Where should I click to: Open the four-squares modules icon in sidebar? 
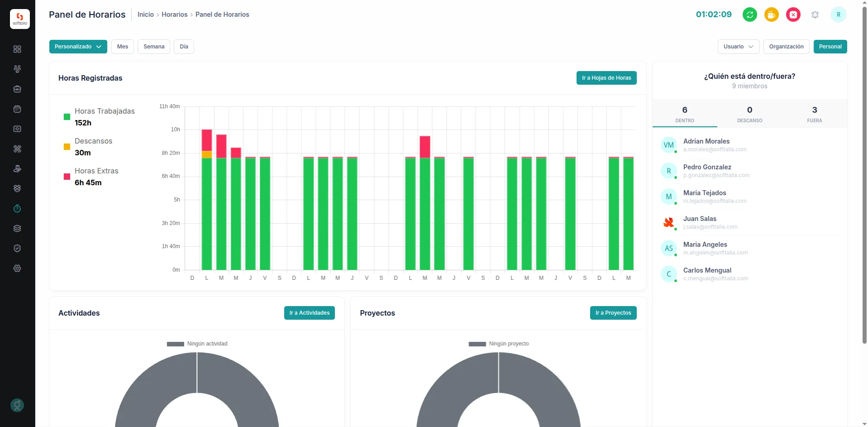click(x=17, y=149)
